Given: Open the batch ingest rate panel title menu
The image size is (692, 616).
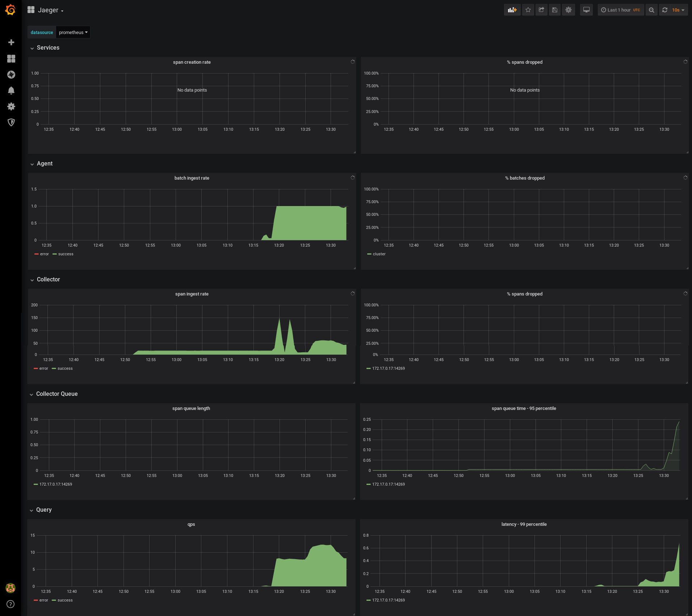Looking at the screenshot, I should (192, 178).
